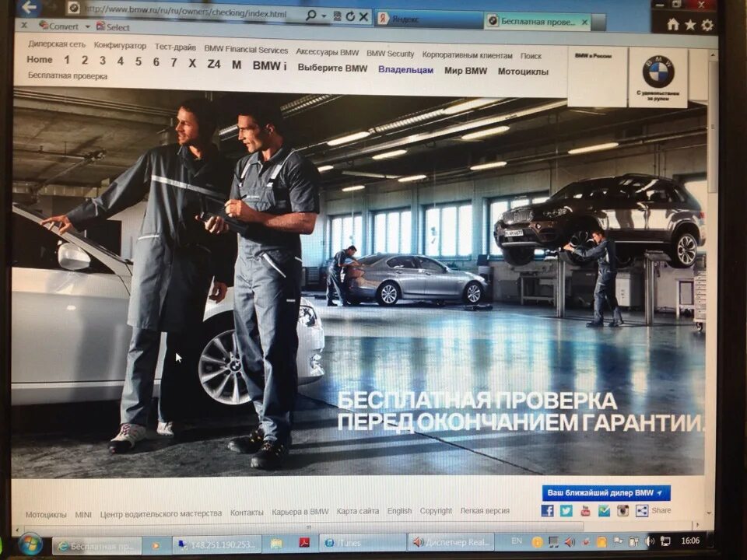
Task: Switch site language to English
Action: click(x=399, y=510)
